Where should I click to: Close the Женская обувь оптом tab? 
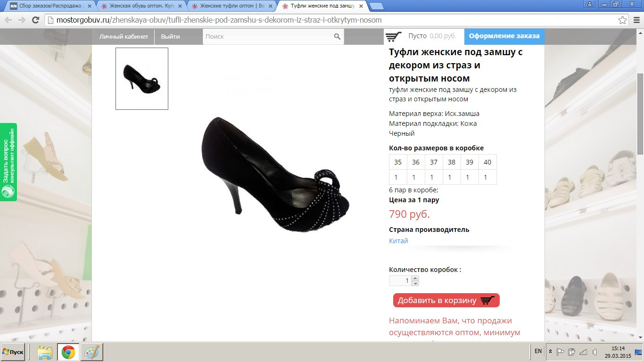click(x=180, y=6)
